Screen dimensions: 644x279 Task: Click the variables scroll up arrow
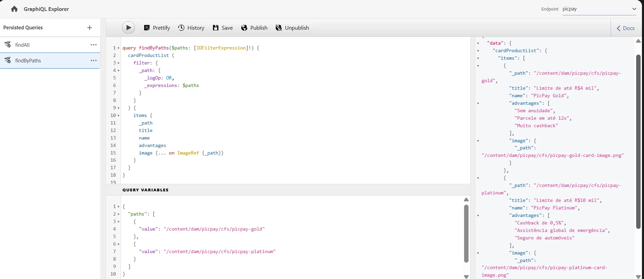(x=466, y=200)
